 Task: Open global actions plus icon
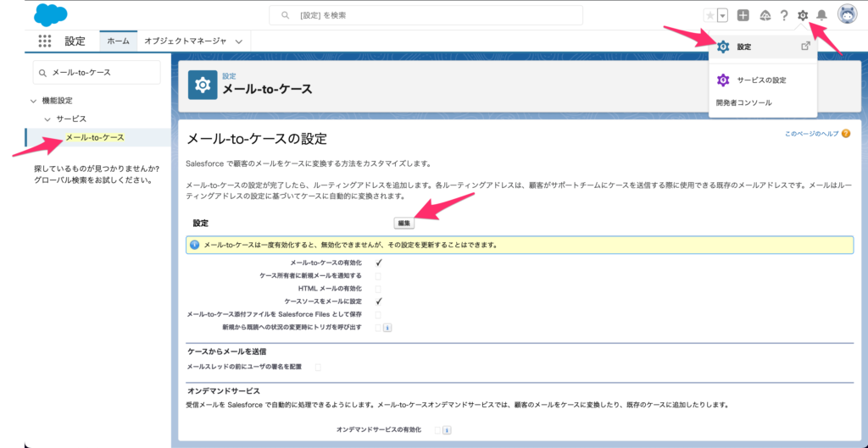(743, 15)
